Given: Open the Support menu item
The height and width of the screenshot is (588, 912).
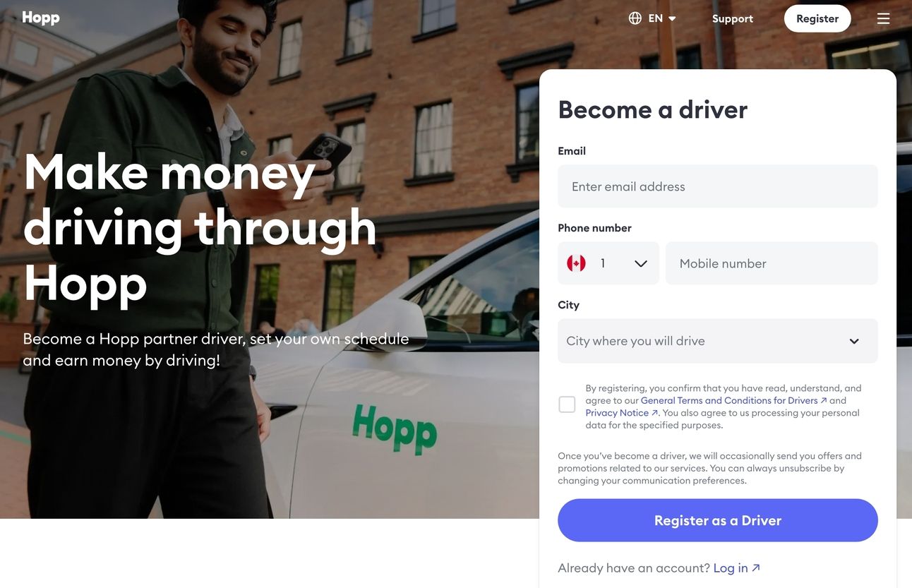Looking at the screenshot, I should 733,18.
